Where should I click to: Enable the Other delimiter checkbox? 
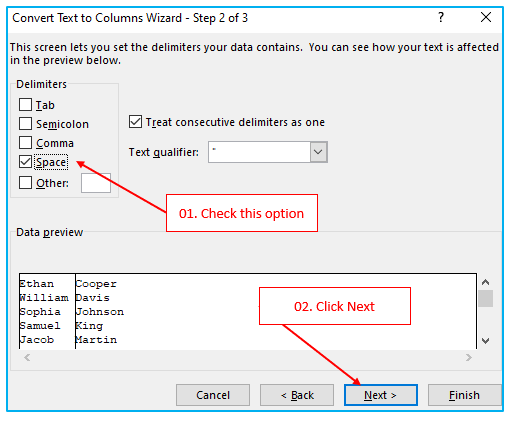[x=25, y=183]
